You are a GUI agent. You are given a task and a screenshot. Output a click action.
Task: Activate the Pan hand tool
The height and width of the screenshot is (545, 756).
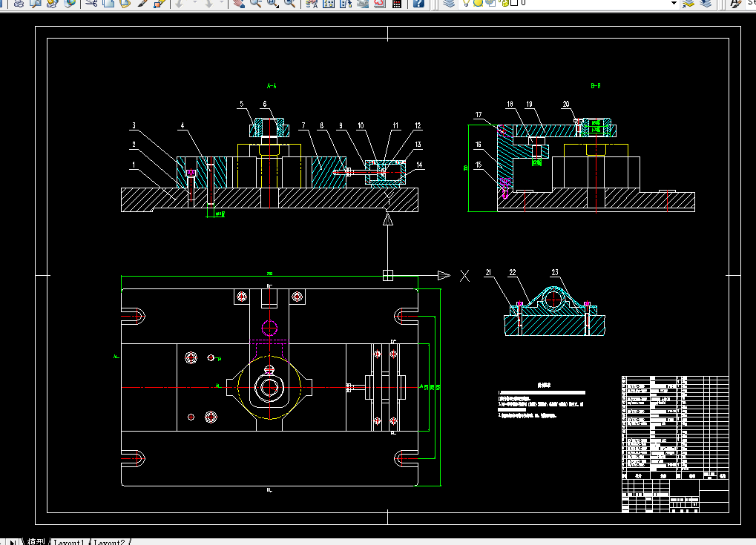tap(238, 3)
